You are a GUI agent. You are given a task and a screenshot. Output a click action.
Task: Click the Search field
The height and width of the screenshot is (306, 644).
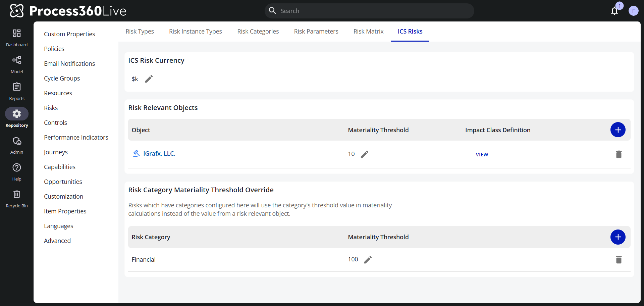[x=369, y=11]
